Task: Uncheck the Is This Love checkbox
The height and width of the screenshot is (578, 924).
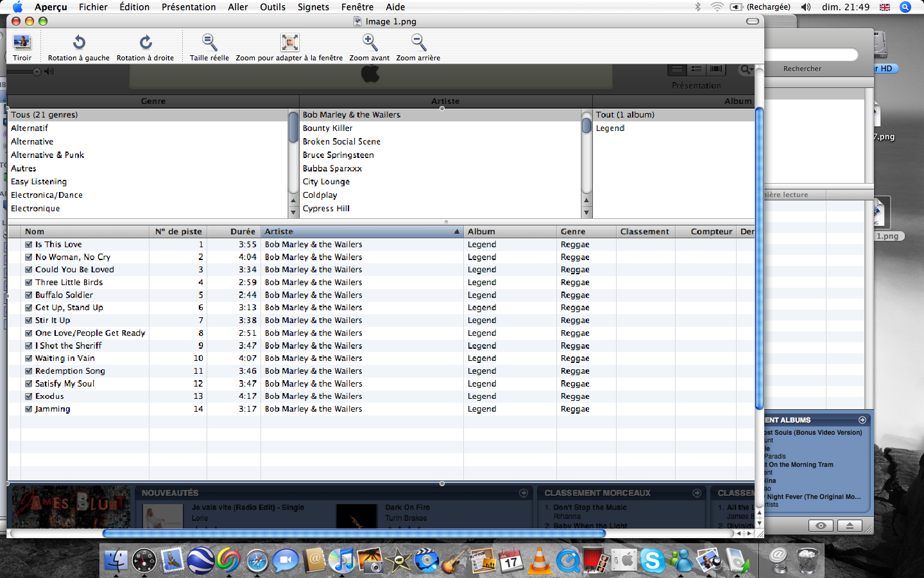Action: pos(28,245)
